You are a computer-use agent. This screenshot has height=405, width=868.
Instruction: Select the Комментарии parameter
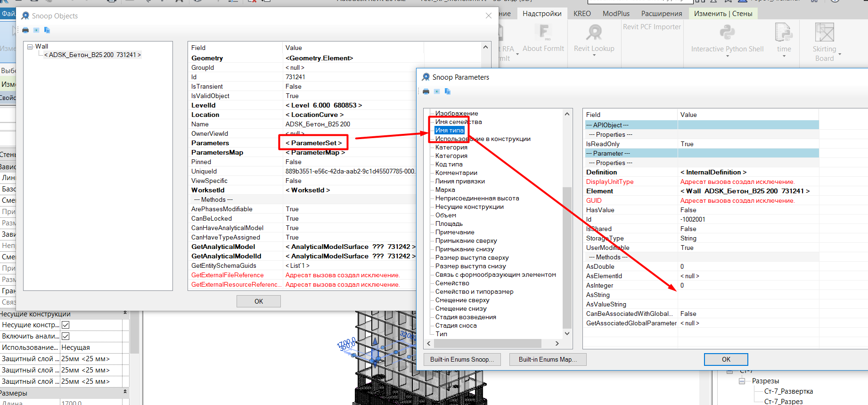pos(456,173)
